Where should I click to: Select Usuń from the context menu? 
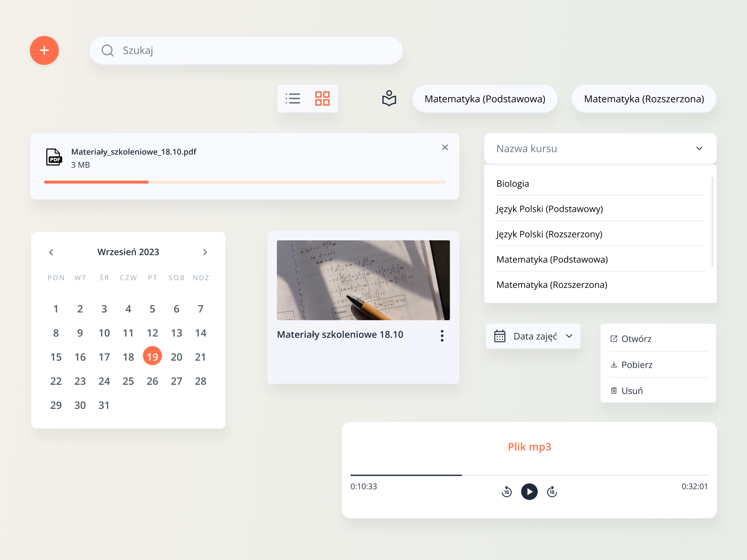pos(632,391)
